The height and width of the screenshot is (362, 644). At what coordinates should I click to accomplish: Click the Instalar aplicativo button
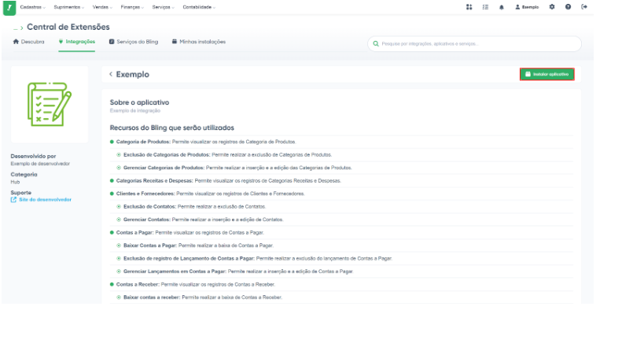coord(546,74)
